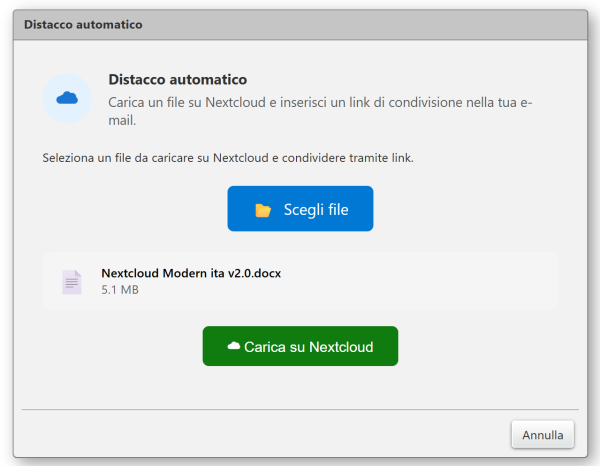Viewport: 600px width, 466px height.
Task: Click the blank space right of Scegli file
Action: (x=470, y=209)
